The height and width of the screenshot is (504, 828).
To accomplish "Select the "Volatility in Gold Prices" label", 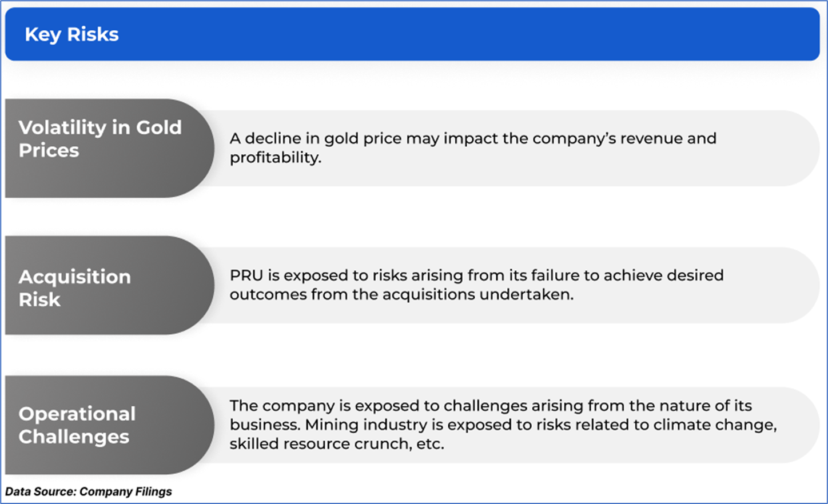I will (x=99, y=139).
